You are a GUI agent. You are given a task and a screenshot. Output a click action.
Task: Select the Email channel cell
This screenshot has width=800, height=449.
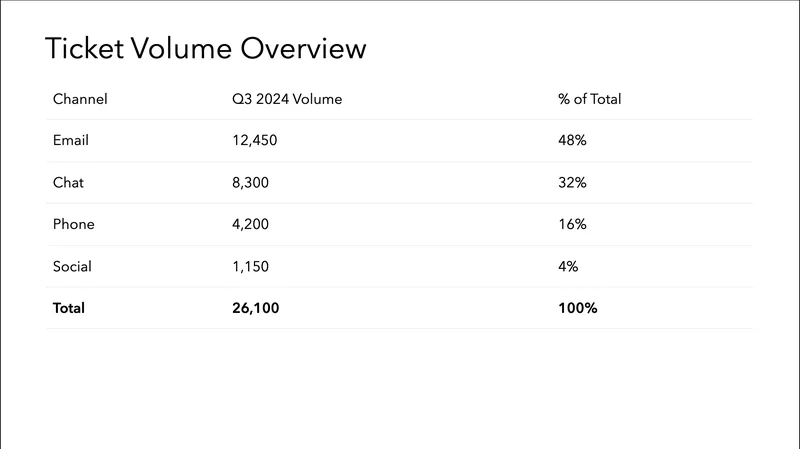71,141
